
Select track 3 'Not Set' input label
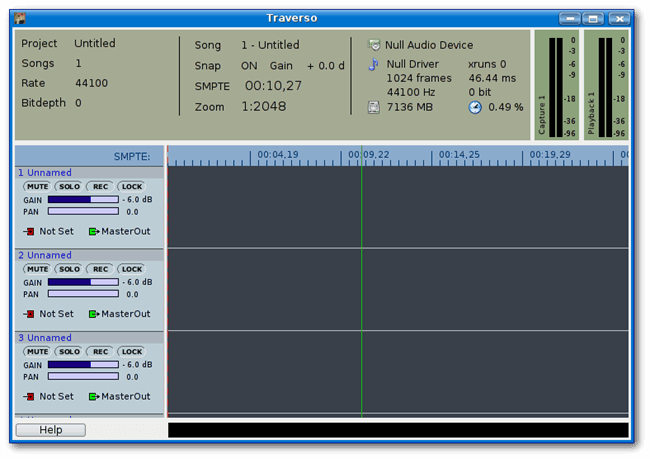[56, 396]
